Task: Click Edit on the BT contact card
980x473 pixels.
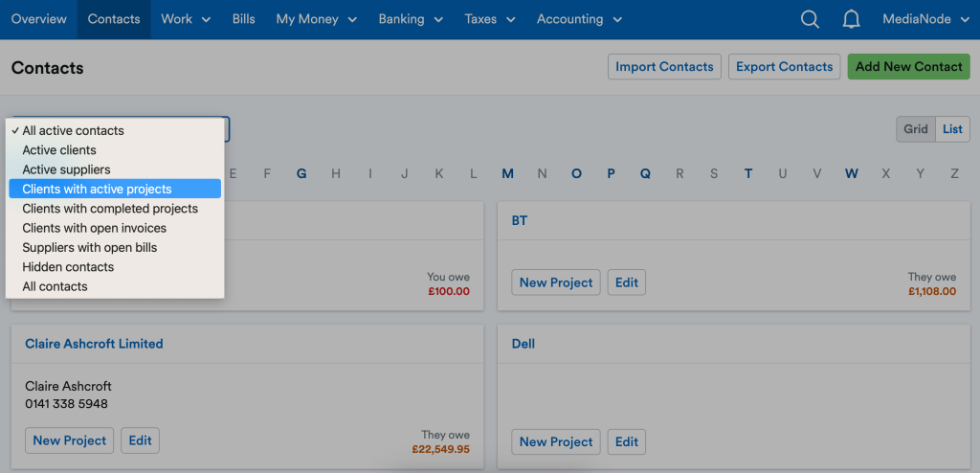Action: click(627, 282)
